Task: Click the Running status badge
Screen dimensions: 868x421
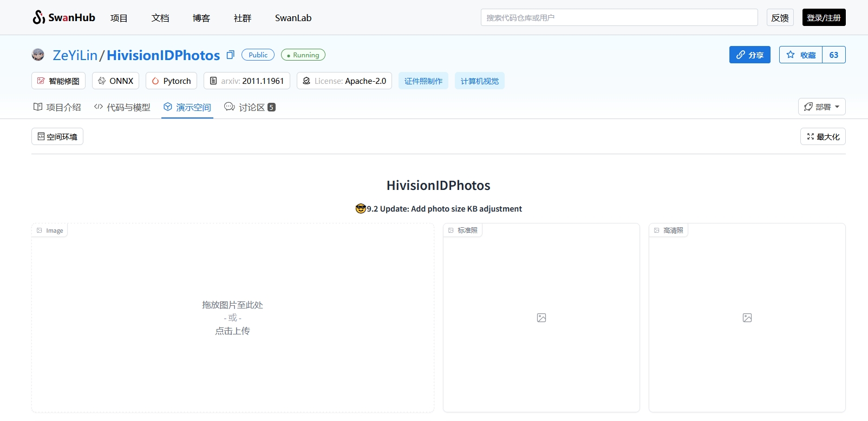Action: tap(303, 55)
